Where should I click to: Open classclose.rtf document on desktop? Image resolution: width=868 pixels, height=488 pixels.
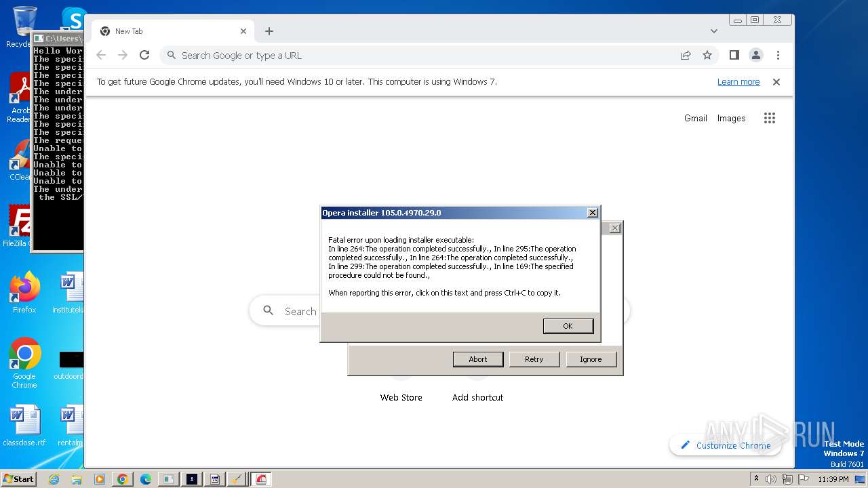[24, 426]
